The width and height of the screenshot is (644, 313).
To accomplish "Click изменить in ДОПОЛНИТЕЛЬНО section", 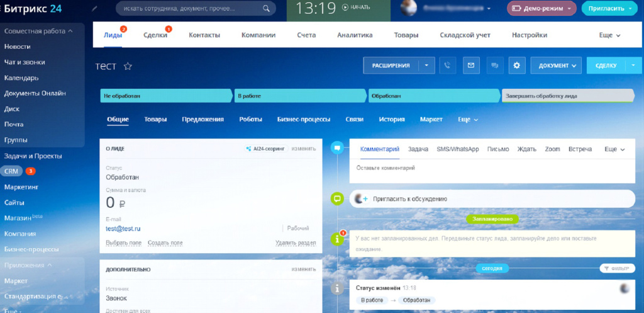I will click(x=304, y=269).
